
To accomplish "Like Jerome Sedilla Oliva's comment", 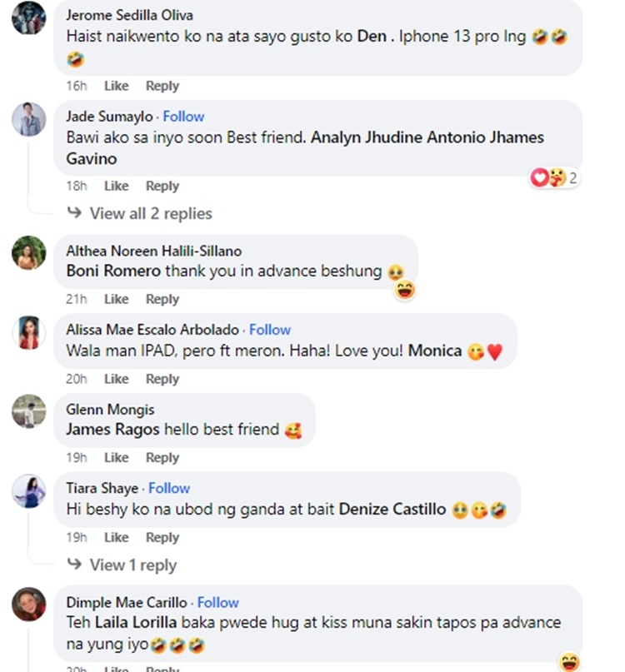I will click(116, 86).
